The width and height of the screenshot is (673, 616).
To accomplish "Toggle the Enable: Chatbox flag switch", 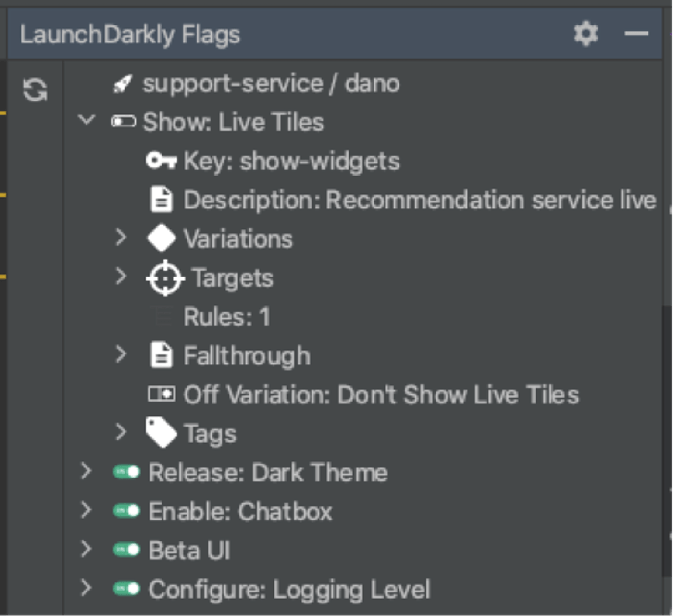I will coord(125,511).
